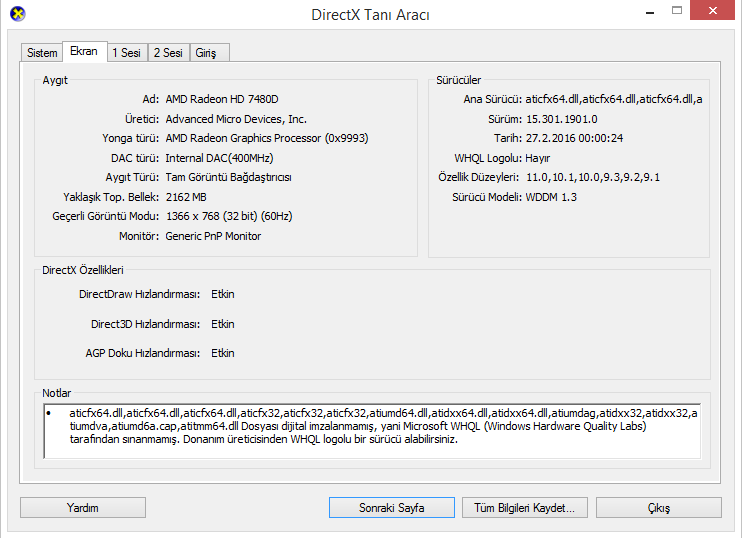This screenshot has height=538, width=742.
Task: Switch to the Sistem tab
Action: (x=42, y=53)
